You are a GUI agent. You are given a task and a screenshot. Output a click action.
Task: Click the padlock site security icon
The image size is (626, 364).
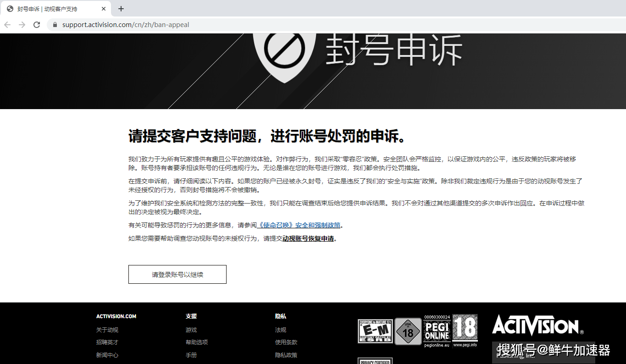coord(55,25)
